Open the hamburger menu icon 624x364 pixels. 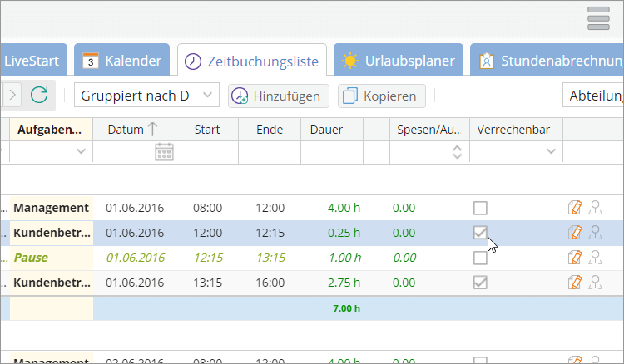pos(599,17)
